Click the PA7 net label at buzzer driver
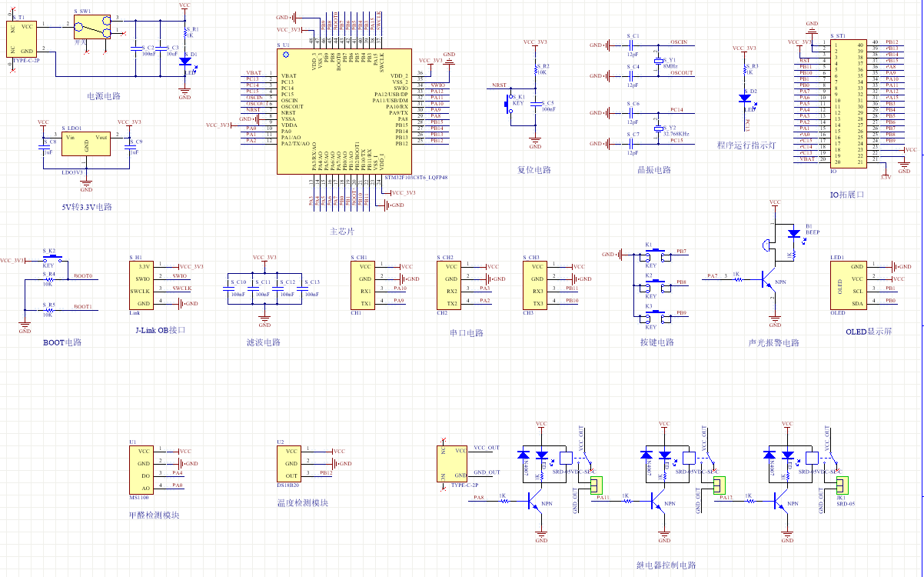This screenshot has height=577, width=924. pyautogui.click(x=712, y=275)
